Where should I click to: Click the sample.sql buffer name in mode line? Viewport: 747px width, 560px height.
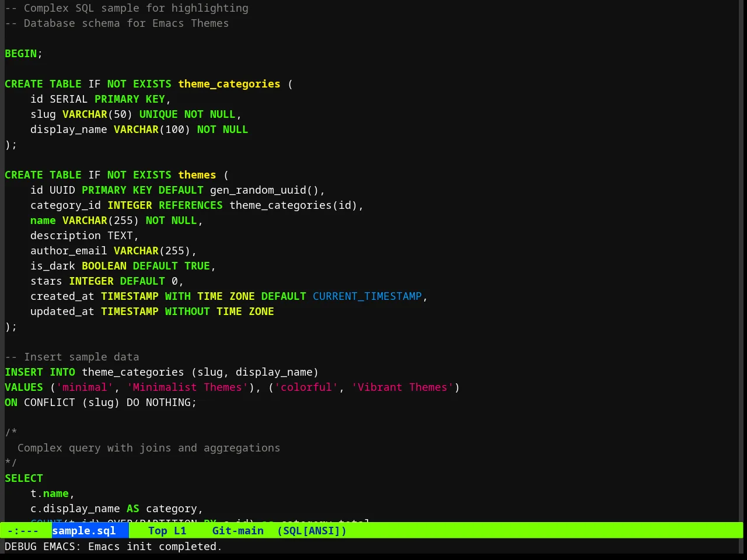(84, 531)
